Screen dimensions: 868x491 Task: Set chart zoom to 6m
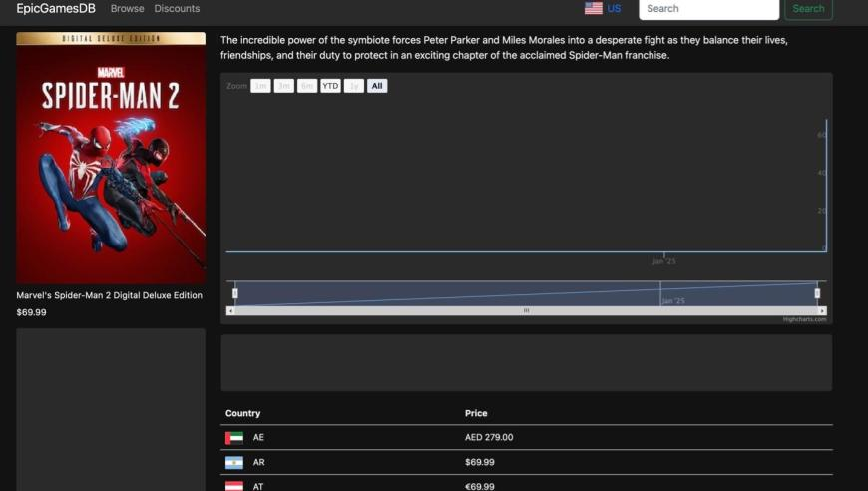(x=307, y=86)
